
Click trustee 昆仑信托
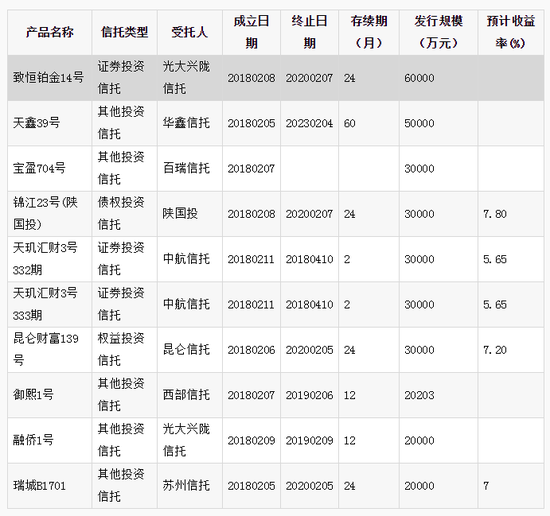pyautogui.click(x=186, y=349)
